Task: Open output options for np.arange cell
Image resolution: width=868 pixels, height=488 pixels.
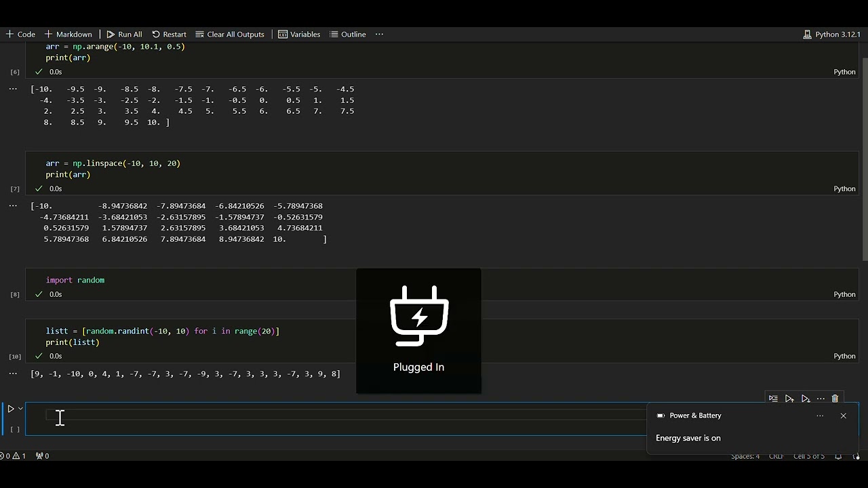Action: (x=13, y=89)
